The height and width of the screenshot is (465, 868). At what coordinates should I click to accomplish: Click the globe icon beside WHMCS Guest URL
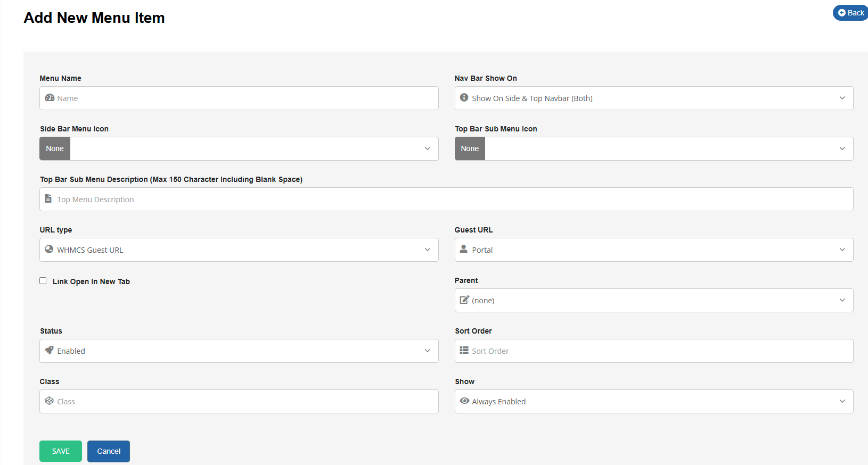(49, 250)
